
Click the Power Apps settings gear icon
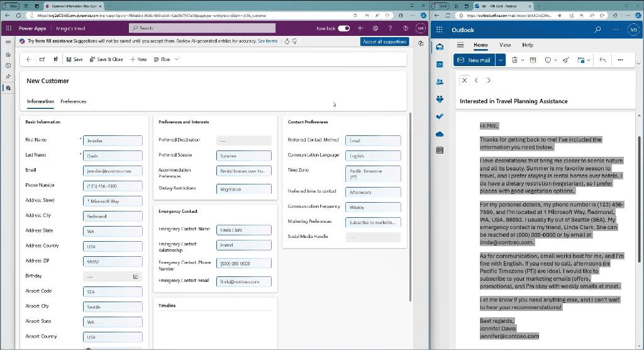[375, 28]
